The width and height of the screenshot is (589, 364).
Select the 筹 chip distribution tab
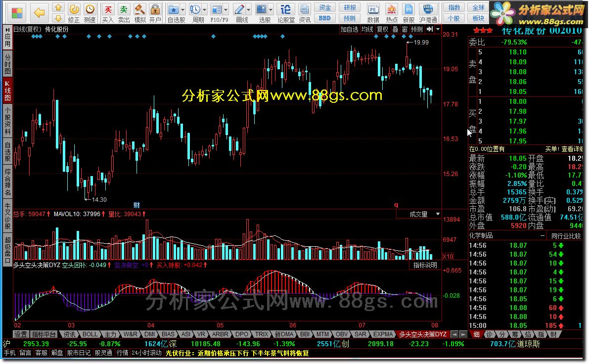pos(515,334)
